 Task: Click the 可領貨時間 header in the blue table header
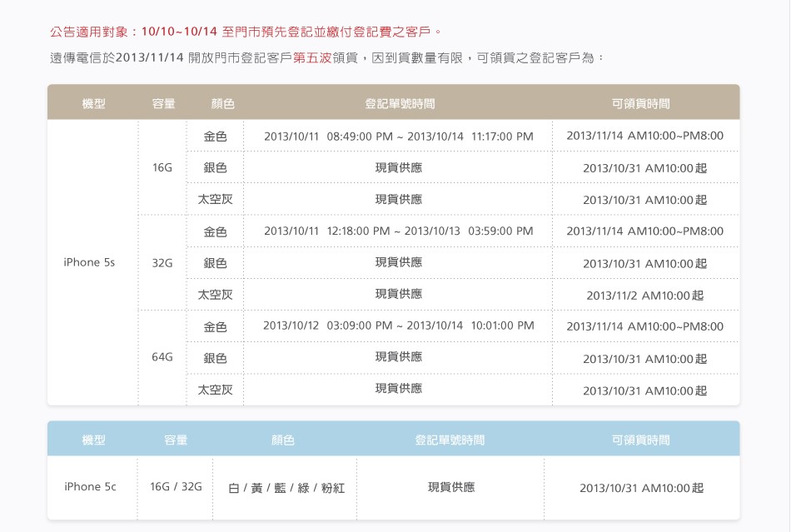[x=640, y=440]
